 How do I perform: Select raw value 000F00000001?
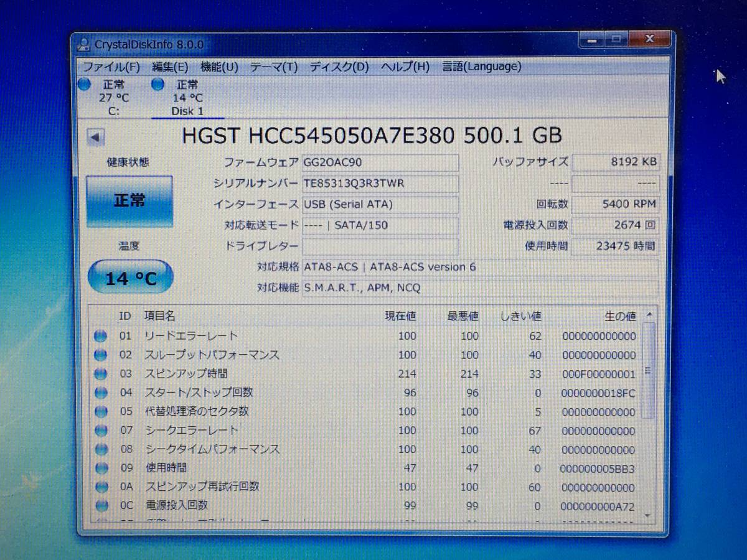point(599,375)
